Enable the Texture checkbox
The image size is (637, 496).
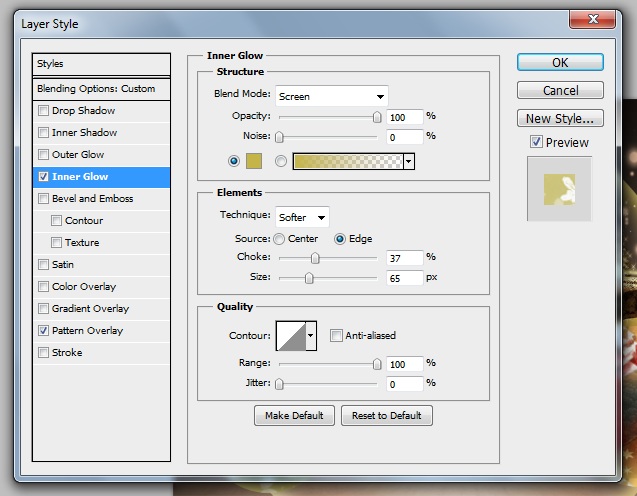(x=56, y=243)
